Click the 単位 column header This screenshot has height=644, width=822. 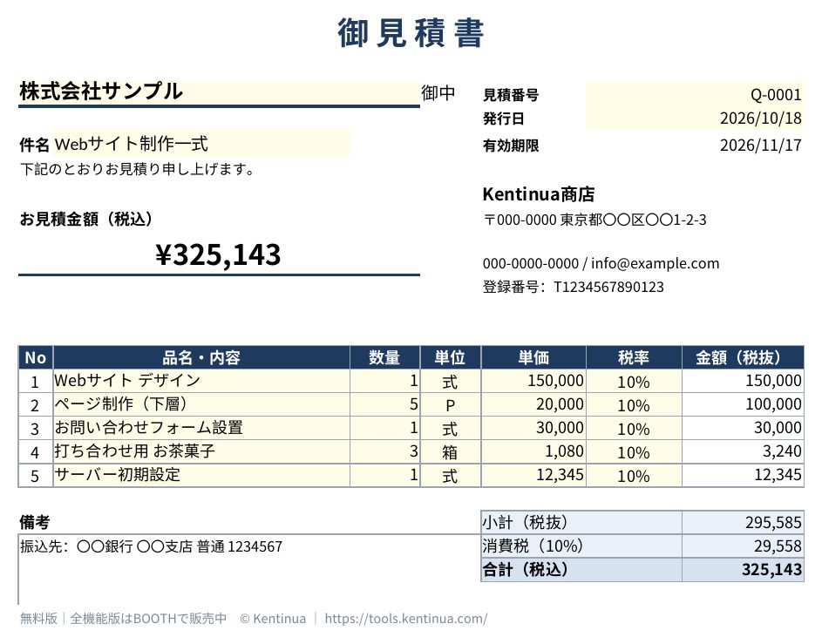[451, 357]
